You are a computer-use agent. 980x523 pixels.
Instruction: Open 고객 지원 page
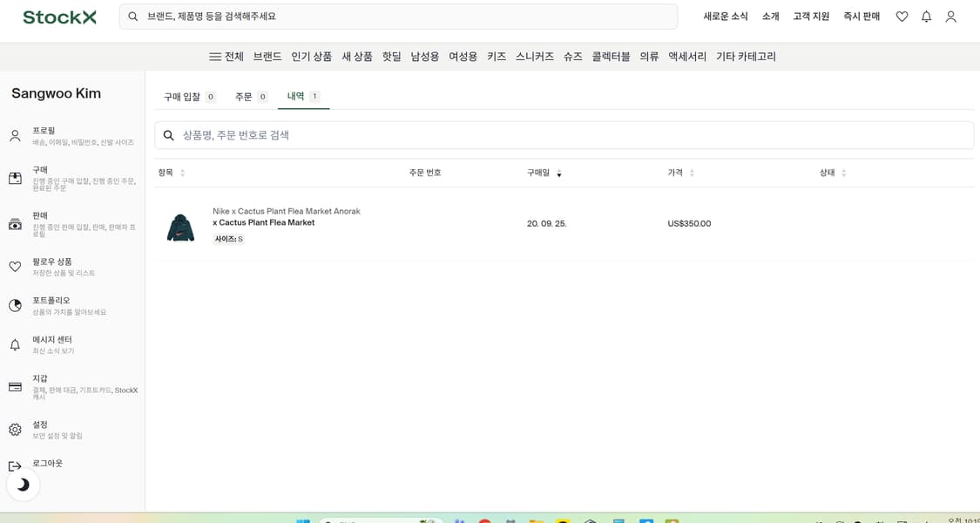tap(811, 16)
